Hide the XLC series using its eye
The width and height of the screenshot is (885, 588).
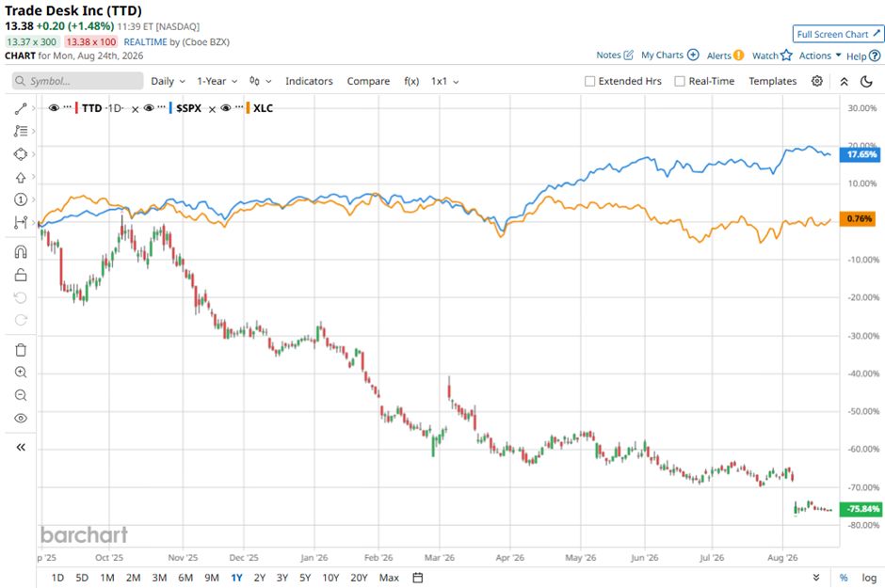(x=226, y=107)
